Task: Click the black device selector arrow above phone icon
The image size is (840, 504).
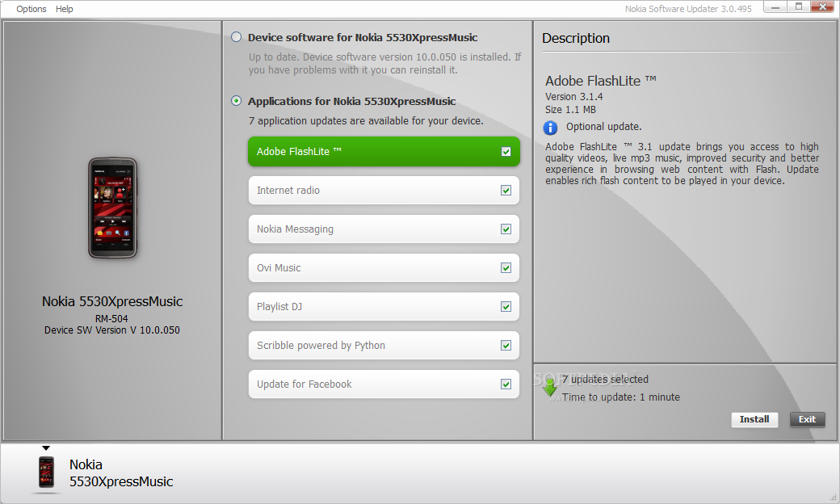Action: click(46, 447)
